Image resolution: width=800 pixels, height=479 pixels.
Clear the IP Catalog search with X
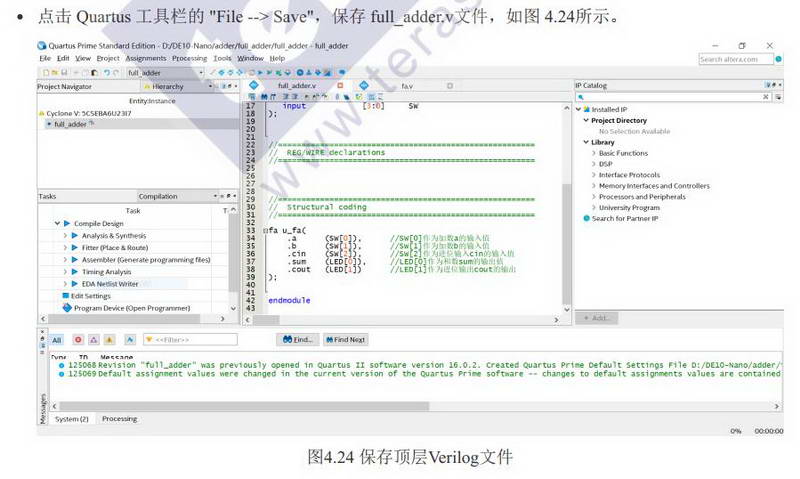[x=766, y=97]
